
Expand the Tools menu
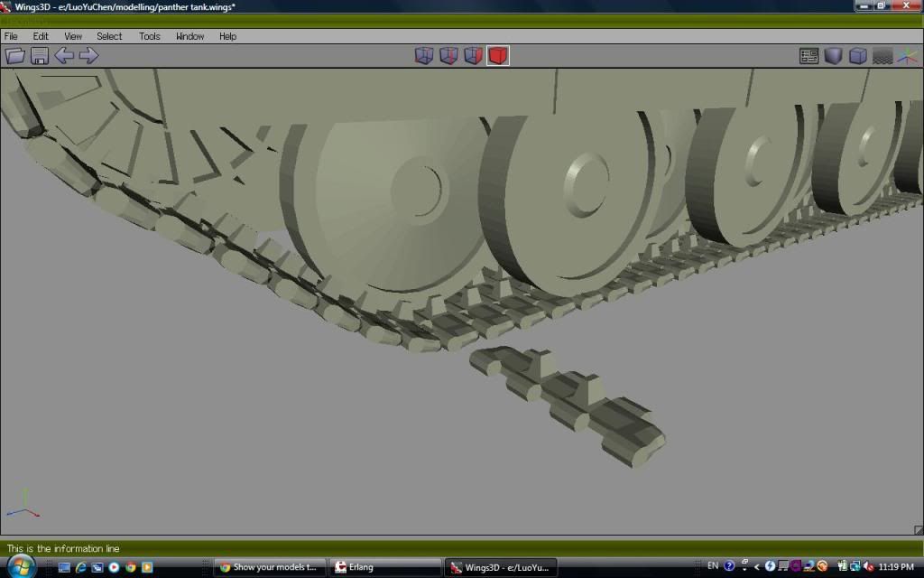click(x=150, y=36)
